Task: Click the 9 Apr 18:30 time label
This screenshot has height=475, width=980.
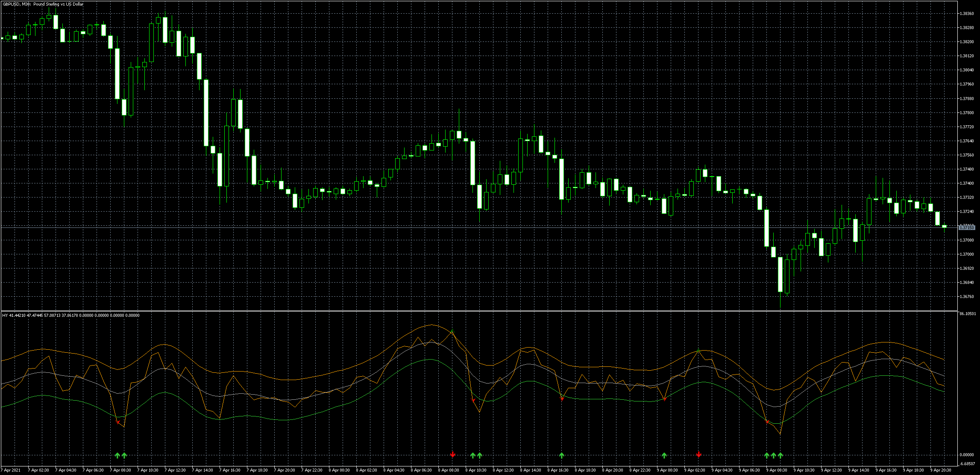Action: pos(913,470)
